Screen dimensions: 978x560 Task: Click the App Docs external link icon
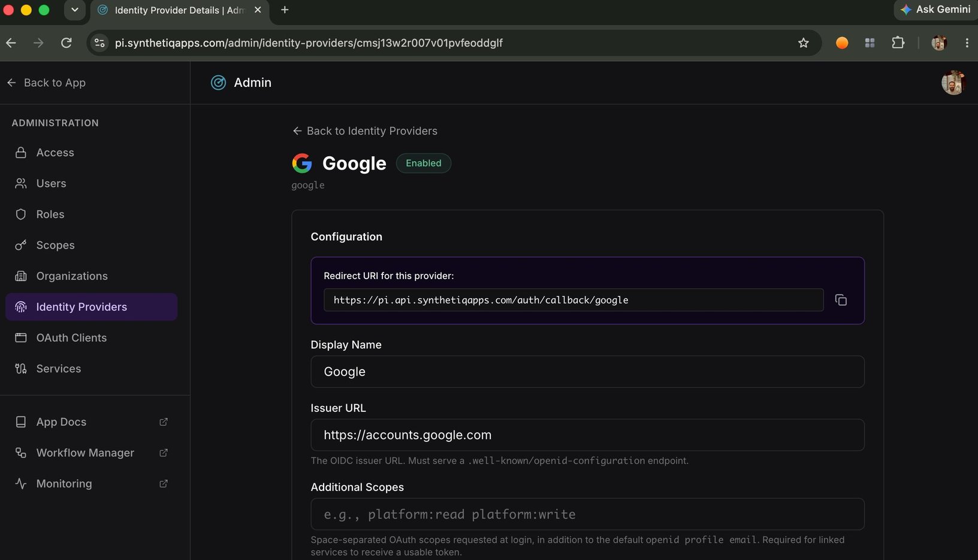[x=164, y=422]
